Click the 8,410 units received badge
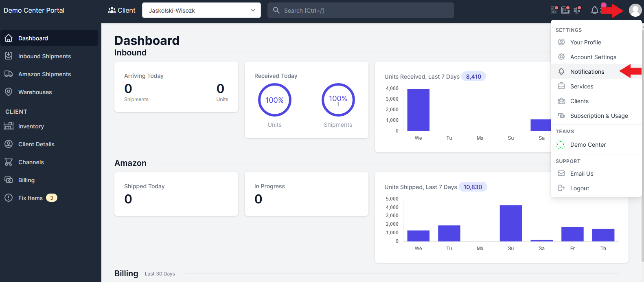644x282 pixels. (474, 76)
